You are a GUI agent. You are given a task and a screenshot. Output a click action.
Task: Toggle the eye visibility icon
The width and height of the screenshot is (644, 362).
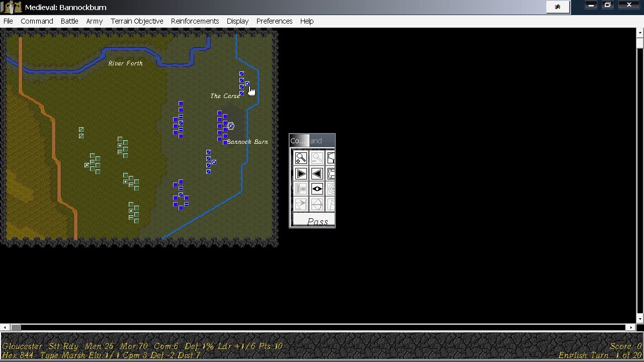coord(316,189)
